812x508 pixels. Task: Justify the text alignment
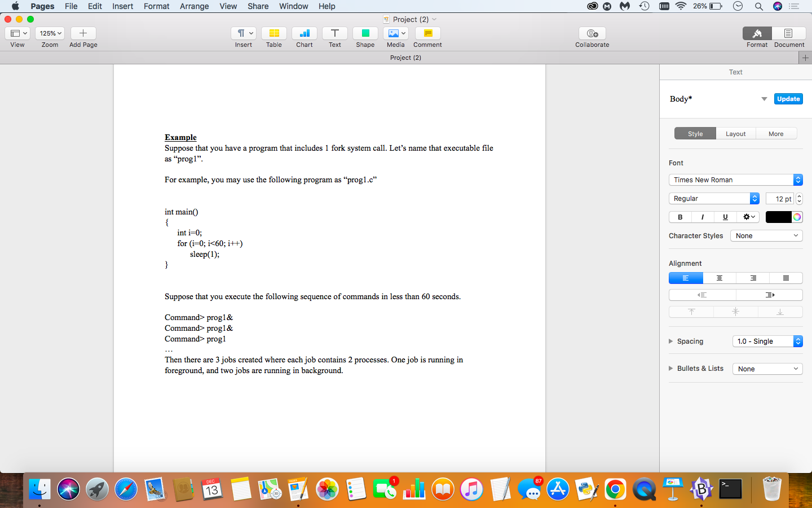pos(786,278)
